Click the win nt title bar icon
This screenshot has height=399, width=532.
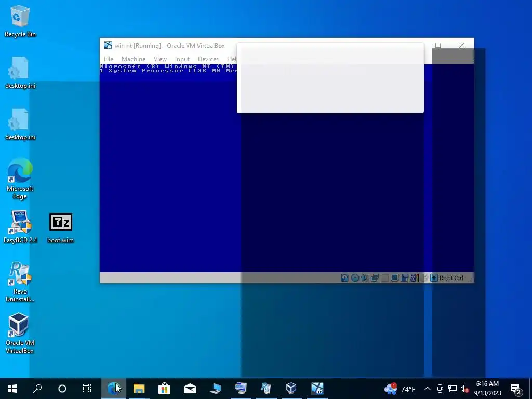click(x=108, y=45)
